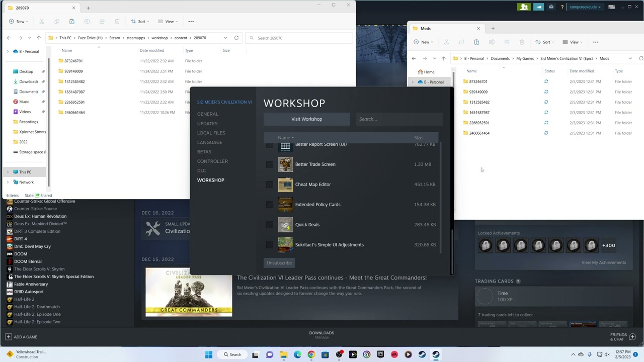Go up one level in 289070 window
Image resolution: width=644 pixels, height=362 pixels.
pos(39,38)
